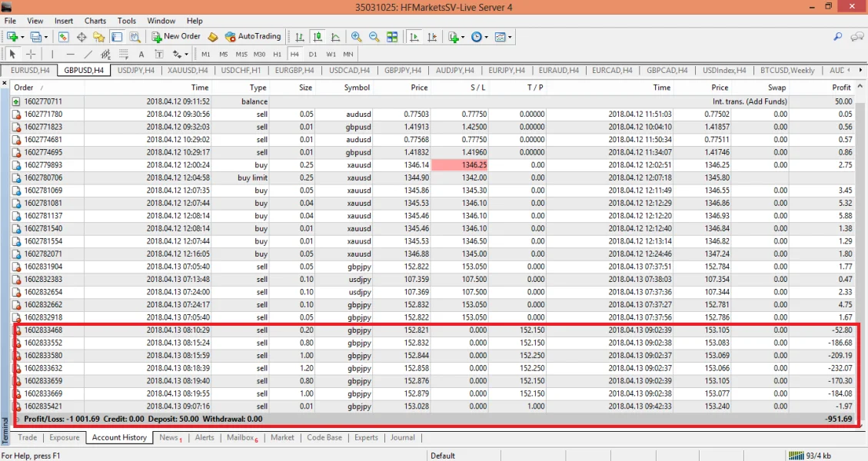Open the XAUUSD,H4 chart tab
Screen dimensions: 868x461
click(x=187, y=70)
